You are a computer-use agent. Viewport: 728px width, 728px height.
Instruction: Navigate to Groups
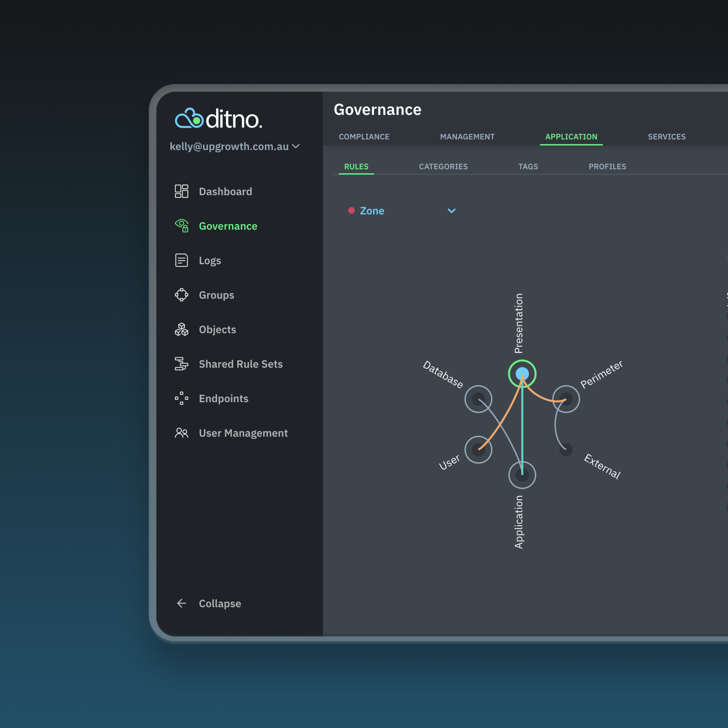pos(216,295)
